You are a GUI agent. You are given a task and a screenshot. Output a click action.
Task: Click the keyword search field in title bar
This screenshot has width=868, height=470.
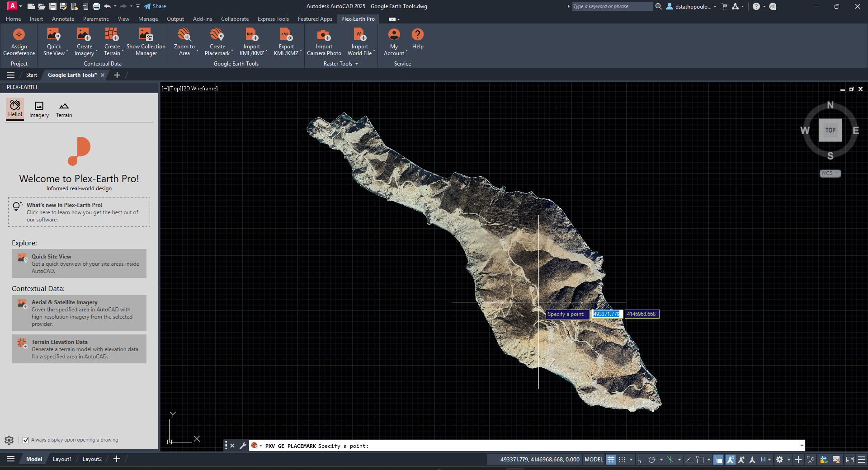tap(612, 6)
